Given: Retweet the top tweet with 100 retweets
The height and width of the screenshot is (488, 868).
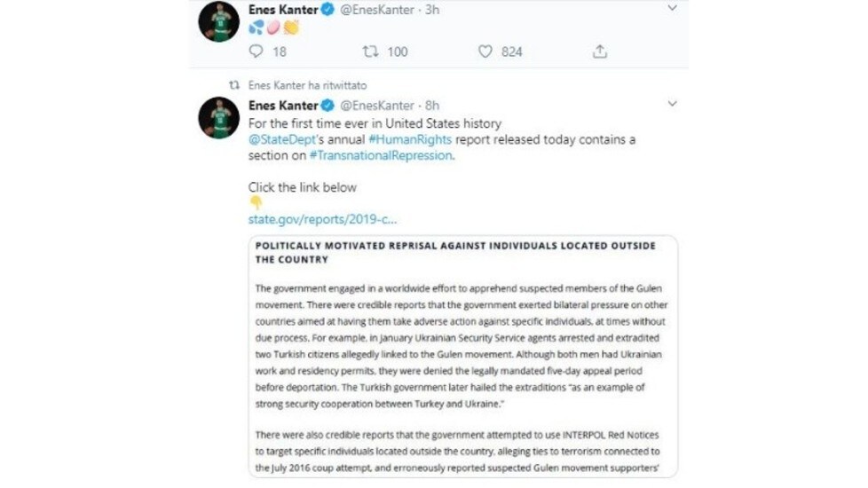Looking at the screenshot, I should click(x=370, y=51).
